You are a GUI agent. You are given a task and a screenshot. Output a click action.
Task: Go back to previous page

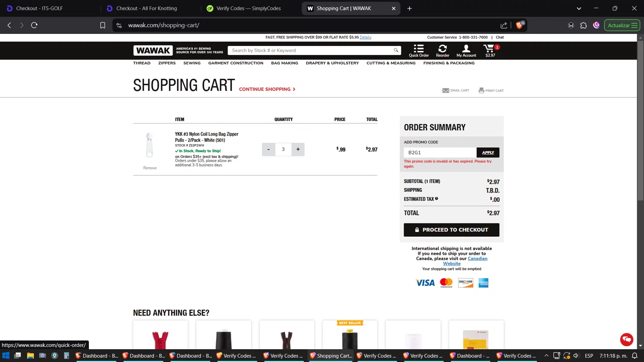9,25
